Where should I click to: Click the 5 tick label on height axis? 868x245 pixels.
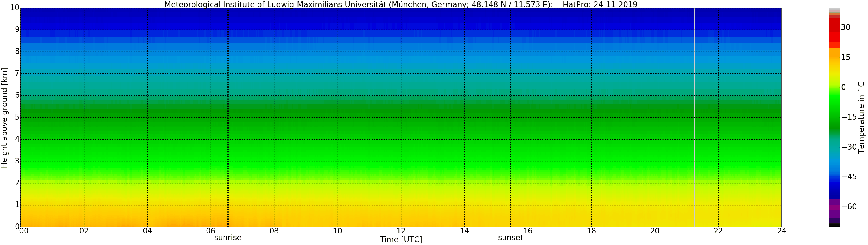[x=17, y=117]
